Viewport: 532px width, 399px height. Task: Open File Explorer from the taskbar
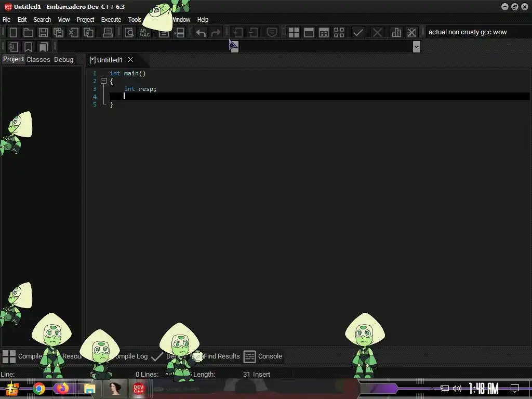(x=89, y=389)
